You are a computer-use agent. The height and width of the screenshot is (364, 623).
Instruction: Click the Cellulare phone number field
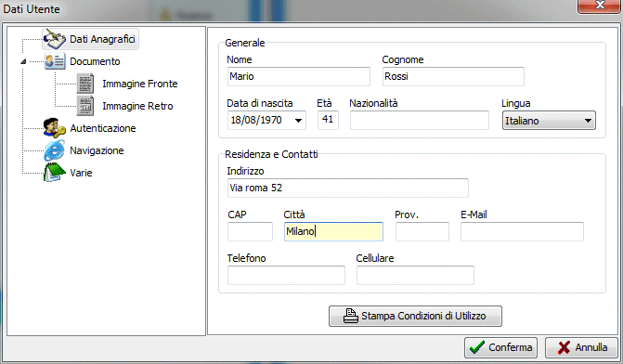tap(415, 276)
